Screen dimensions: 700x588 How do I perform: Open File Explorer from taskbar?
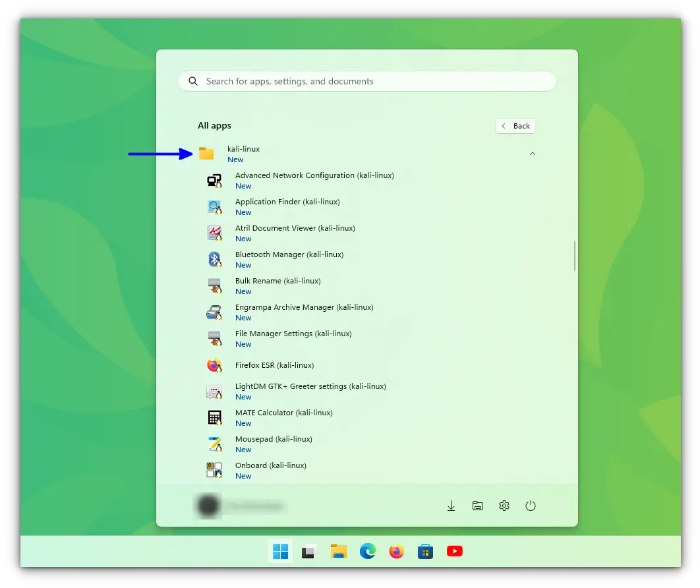point(338,551)
